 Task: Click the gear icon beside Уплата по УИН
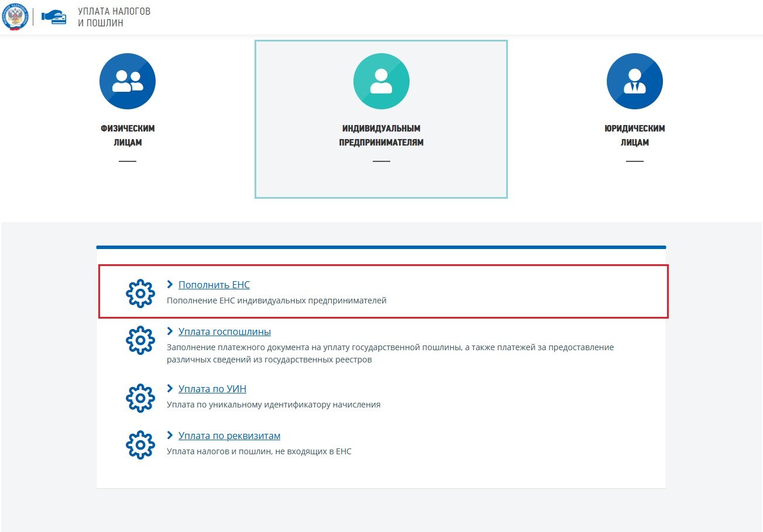[x=140, y=398]
